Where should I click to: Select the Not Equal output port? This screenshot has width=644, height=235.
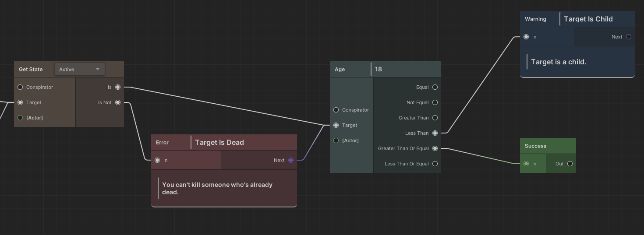click(x=435, y=102)
